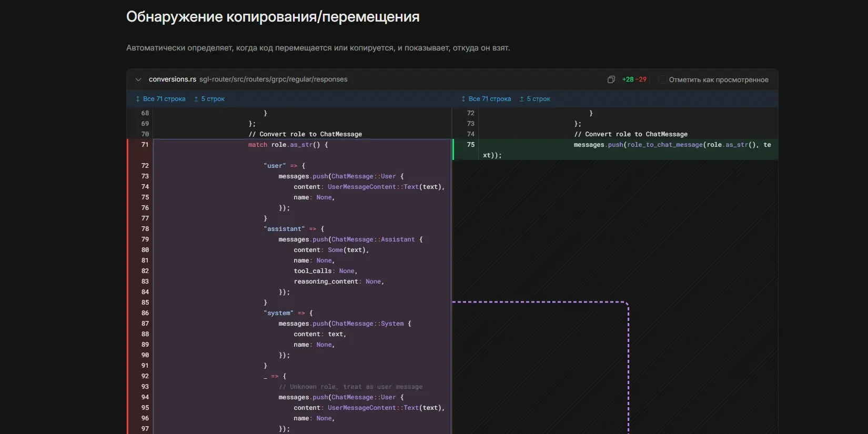Click '// Unknown role, treat as user message' comment
This screenshot has height=434, width=868.
pyautogui.click(x=350, y=387)
